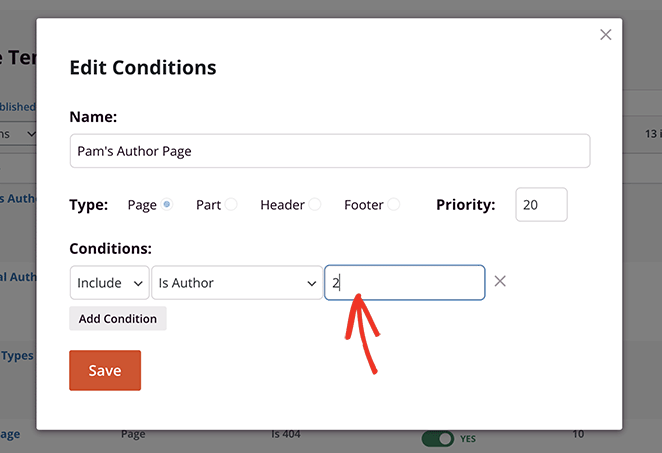Toggle the 404 page published switch
The width and height of the screenshot is (662, 453).
pyautogui.click(x=438, y=438)
